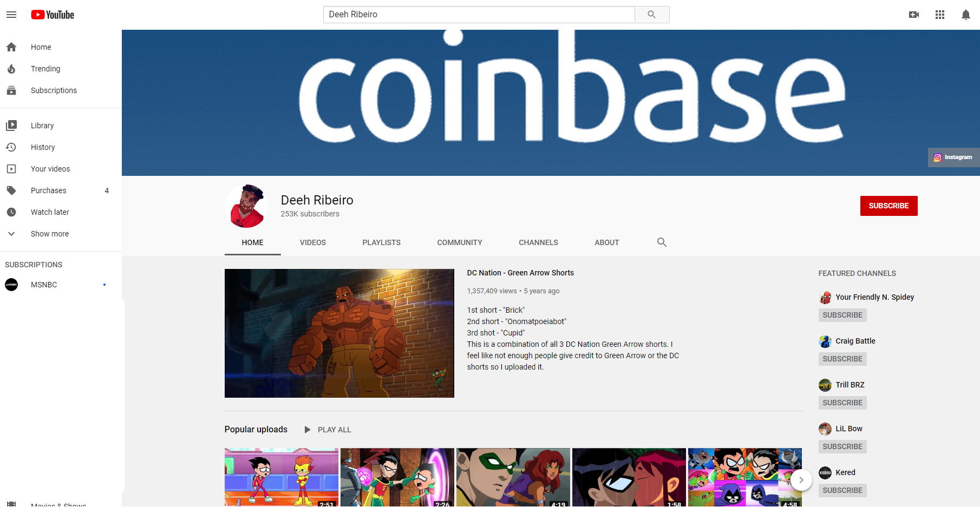Search within channel using magnifier icon
Screen dimensions: 980x520
click(x=662, y=242)
